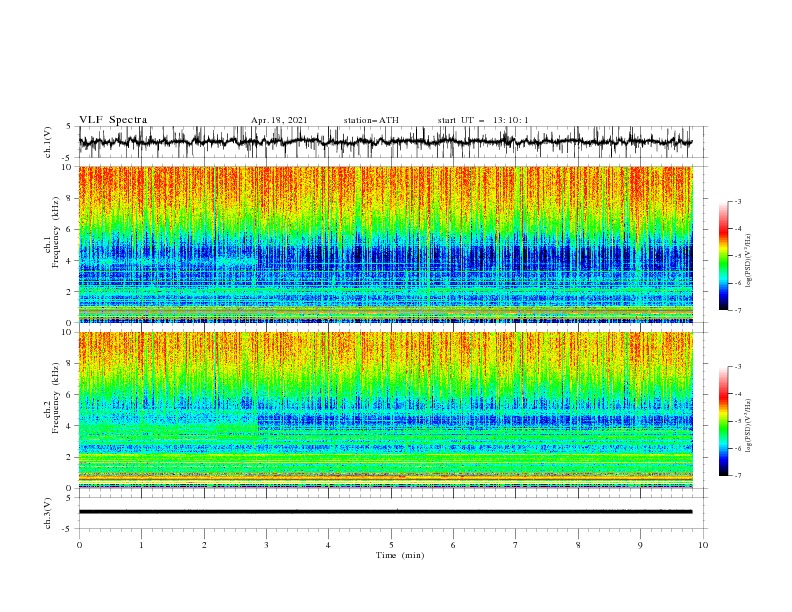Click the ch.1 voltage waveform trace

click(385, 142)
